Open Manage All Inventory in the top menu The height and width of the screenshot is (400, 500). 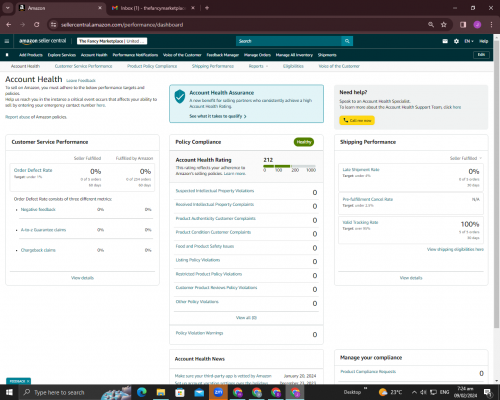pos(294,55)
